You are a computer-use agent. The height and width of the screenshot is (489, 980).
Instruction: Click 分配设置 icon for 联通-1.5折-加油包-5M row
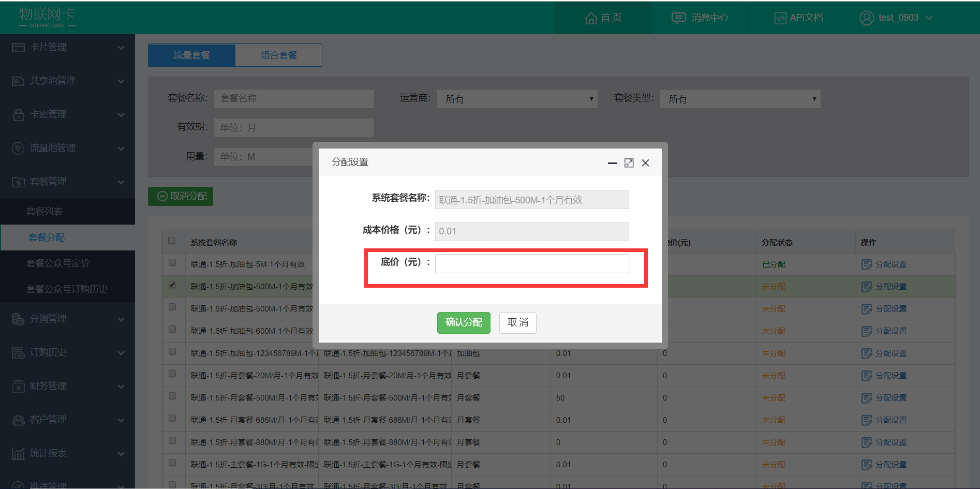[867, 265]
